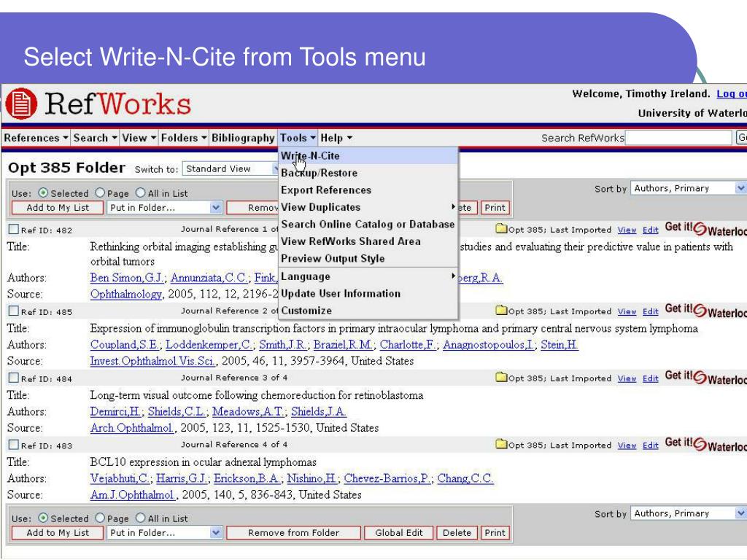This screenshot has width=747, height=560.
Task: Open folder icon for Ref ID 483
Action: pos(501,444)
